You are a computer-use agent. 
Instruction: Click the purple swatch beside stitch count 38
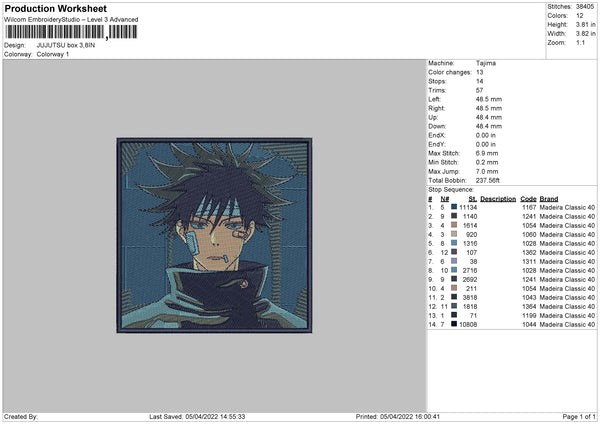[x=454, y=261]
